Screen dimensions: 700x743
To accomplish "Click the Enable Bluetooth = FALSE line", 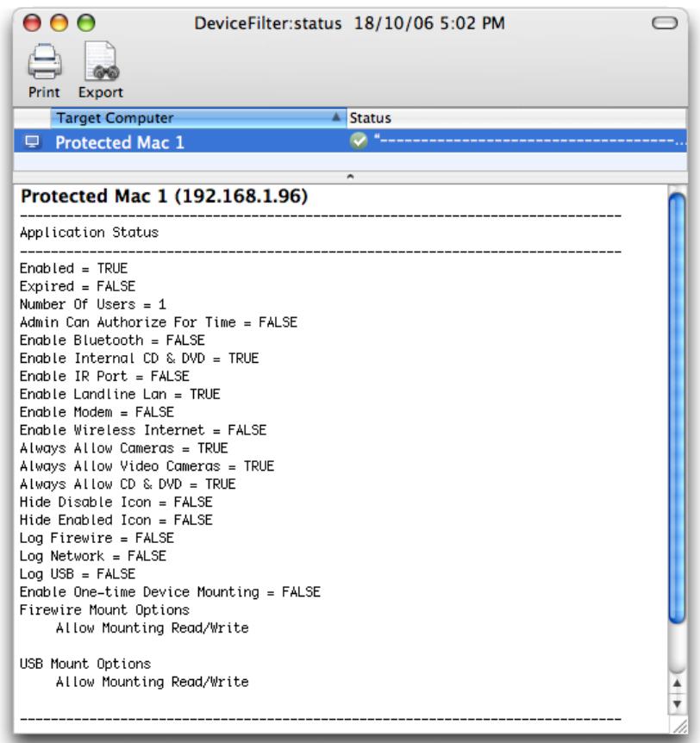I will [x=112, y=340].
